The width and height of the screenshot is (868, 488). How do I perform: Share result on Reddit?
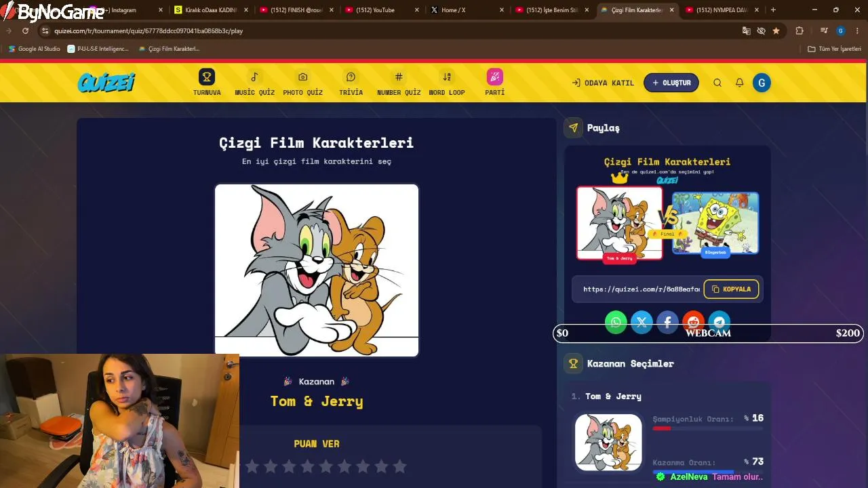[693, 322]
